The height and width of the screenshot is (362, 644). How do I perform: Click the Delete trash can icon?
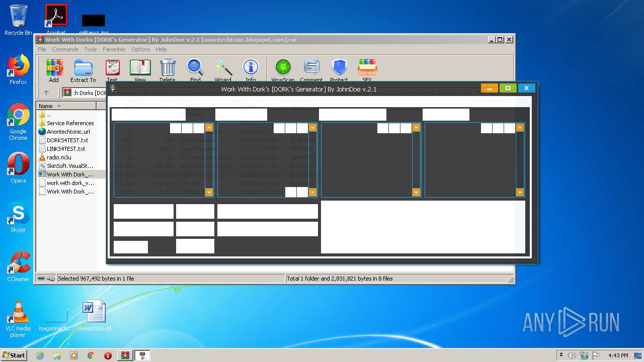(x=168, y=70)
